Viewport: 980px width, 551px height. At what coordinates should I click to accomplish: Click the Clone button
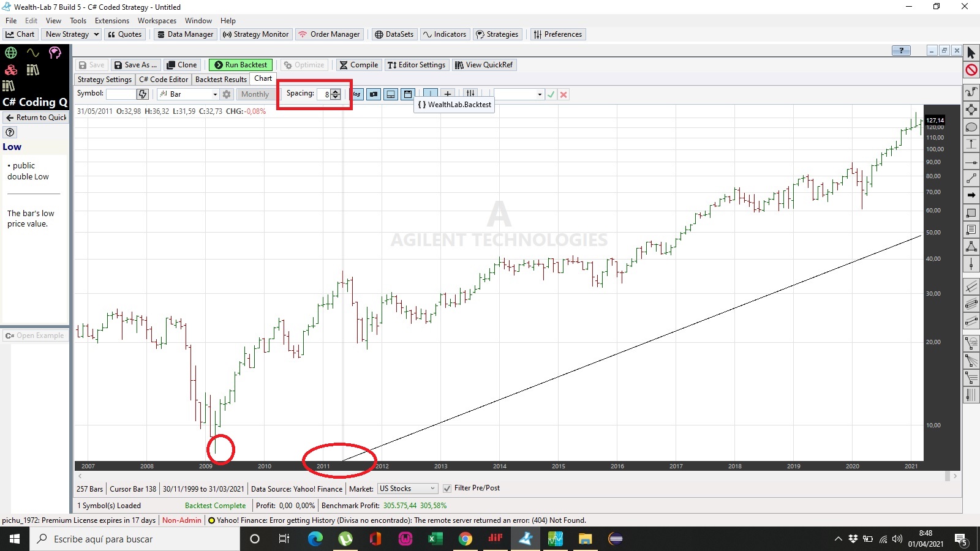[x=182, y=65]
